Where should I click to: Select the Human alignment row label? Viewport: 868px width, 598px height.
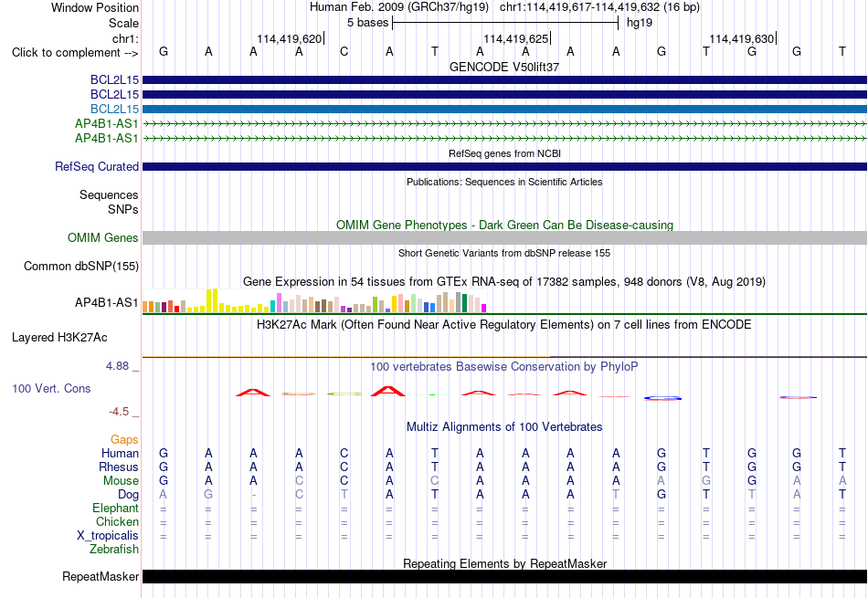(x=120, y=454)
